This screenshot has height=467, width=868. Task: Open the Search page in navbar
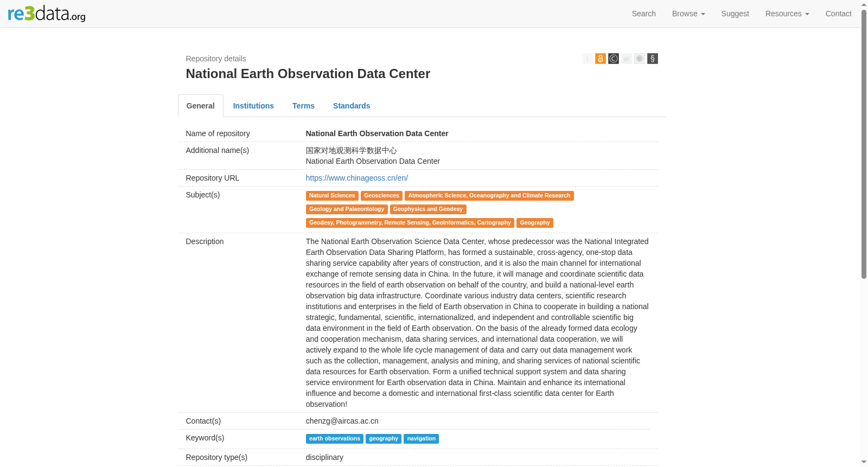click(644, 14)
